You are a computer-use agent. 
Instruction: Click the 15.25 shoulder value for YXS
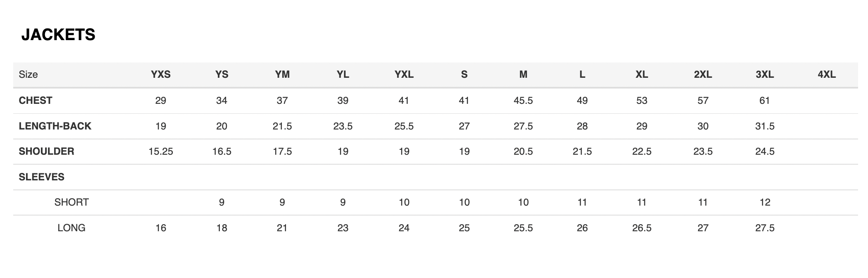coord(161,151)
